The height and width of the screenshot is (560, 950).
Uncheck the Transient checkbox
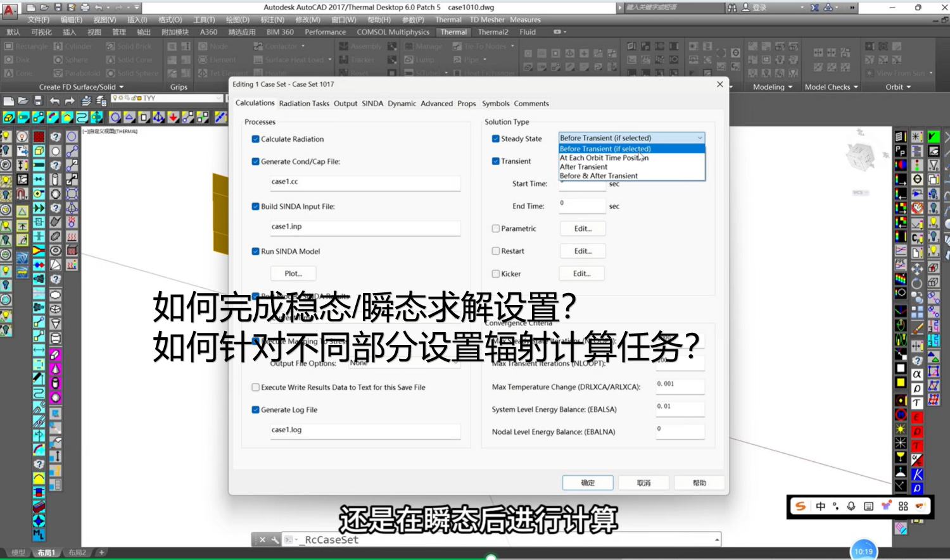(x=496, y=161)
